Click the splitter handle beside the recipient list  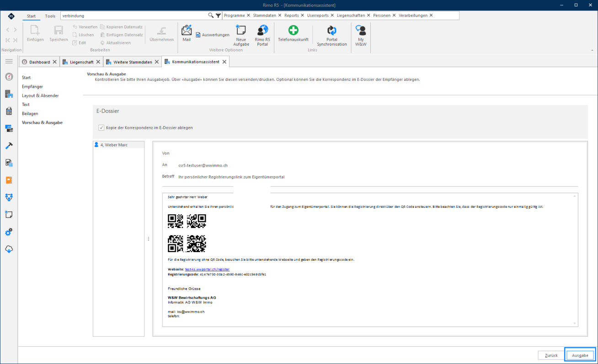tap(149, 239)
